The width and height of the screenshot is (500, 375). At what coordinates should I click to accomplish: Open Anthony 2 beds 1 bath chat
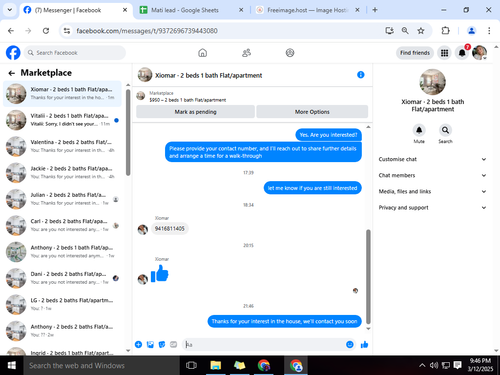pos(62,252)
